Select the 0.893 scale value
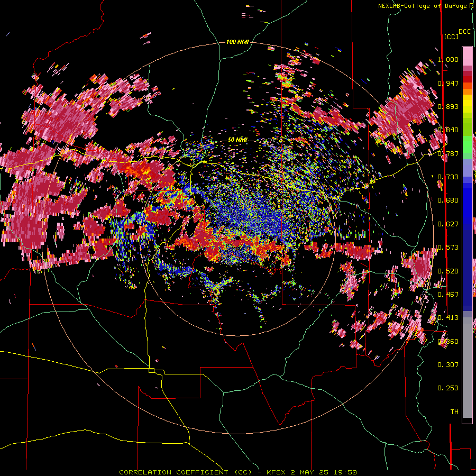 coord(448,106)
